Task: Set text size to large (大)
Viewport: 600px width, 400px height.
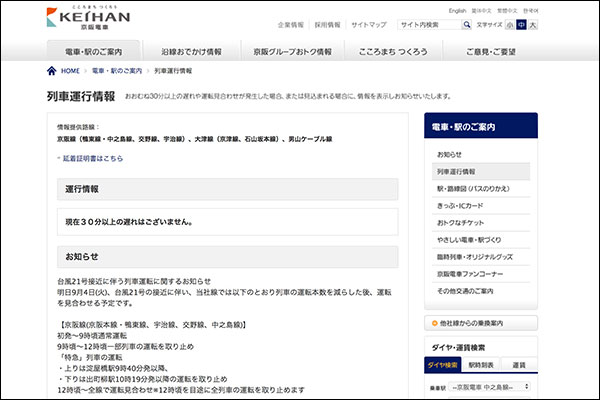Action: pyautogui.click(x=533, y=24)
